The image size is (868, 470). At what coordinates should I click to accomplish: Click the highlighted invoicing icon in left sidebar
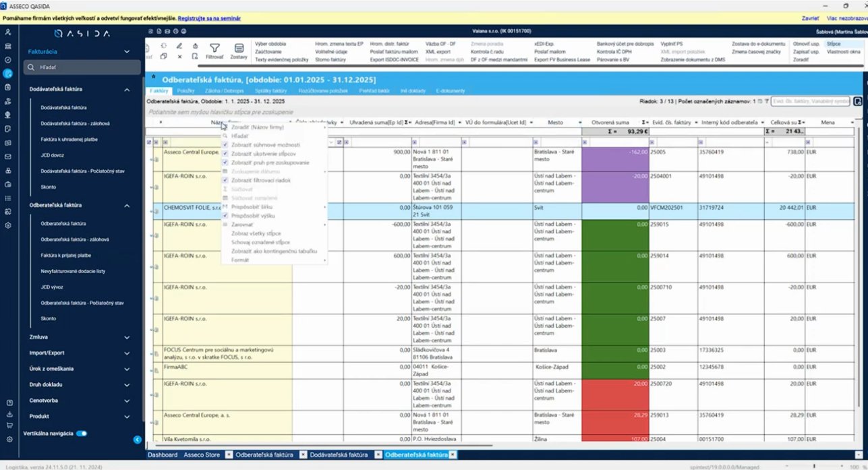click(x=8, y=74)
